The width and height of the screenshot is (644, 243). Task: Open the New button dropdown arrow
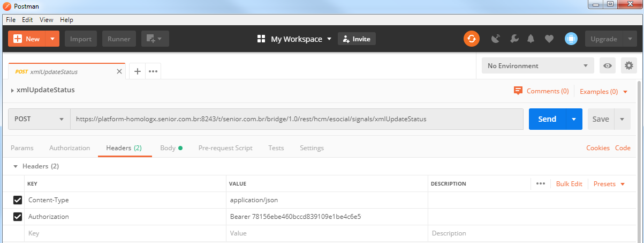coord(52,39)
